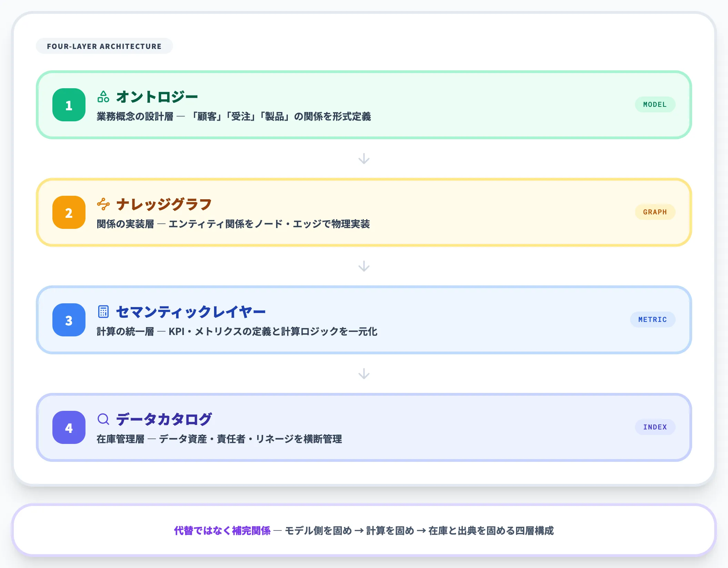Click the INDEX tag on the data catalog layer

pos(655,427)
